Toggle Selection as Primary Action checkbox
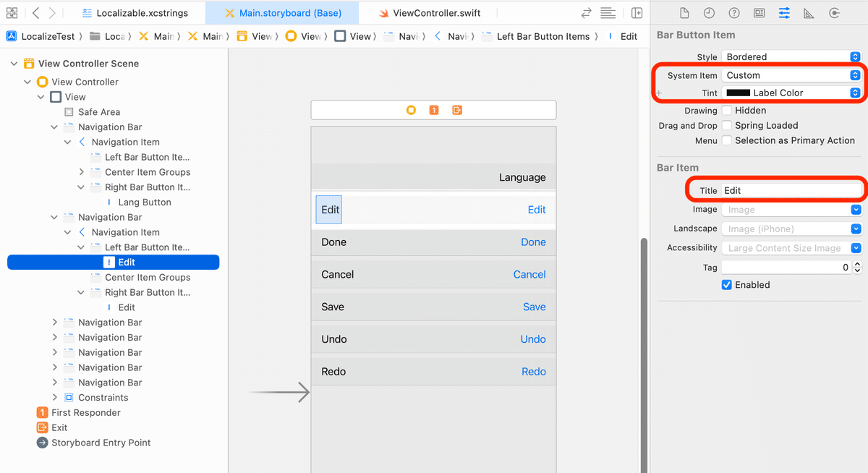 click(727, 140)
